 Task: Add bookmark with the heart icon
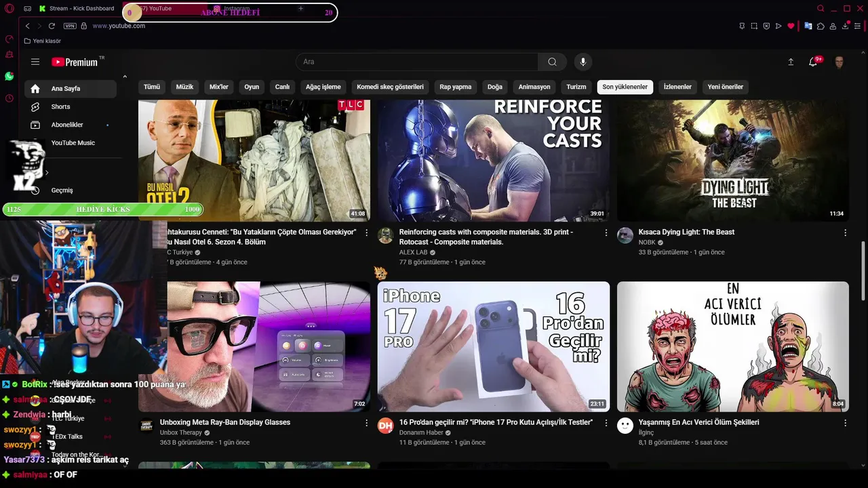pyautogui.click(x=791, y=26)
